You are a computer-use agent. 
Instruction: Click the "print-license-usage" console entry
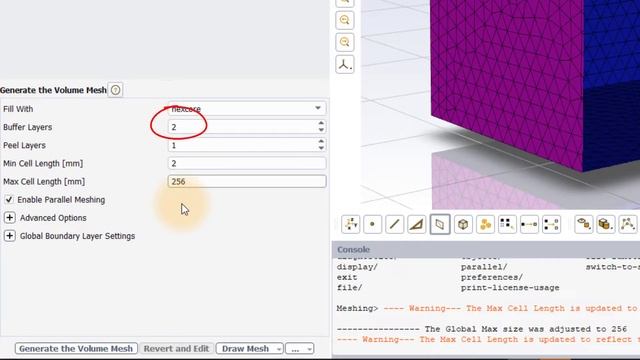click(x=510, y=288)
